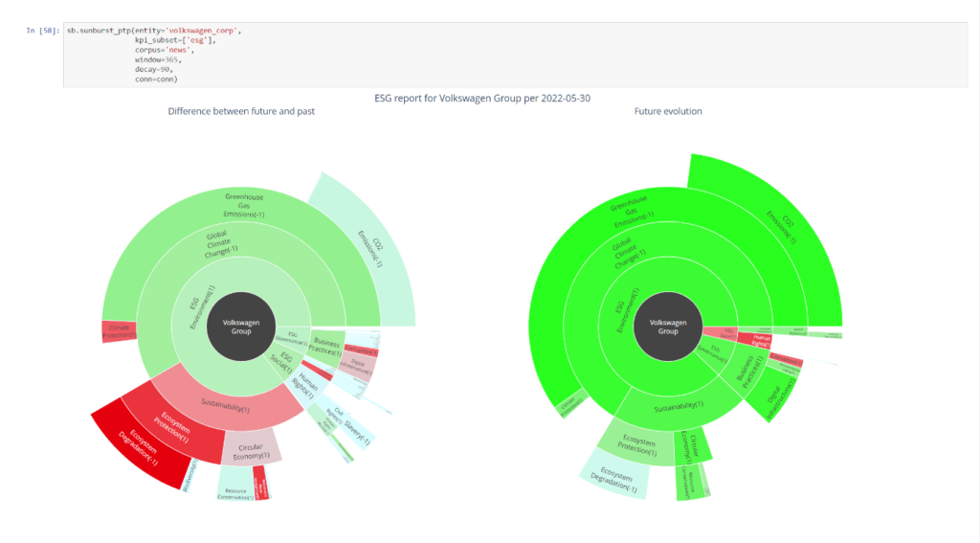Image resolution: width=980 pixels, height=543 pixels.
Task: Expand Greenhouse Gas Emissions in right chart
Action: (x=632, y=215)
